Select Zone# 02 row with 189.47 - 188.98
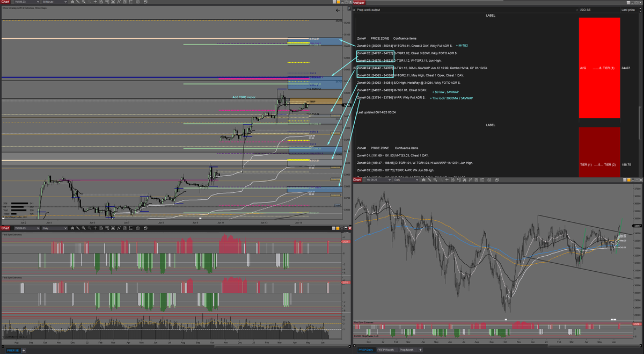This screenshot has width=644, height=354. 415,162
